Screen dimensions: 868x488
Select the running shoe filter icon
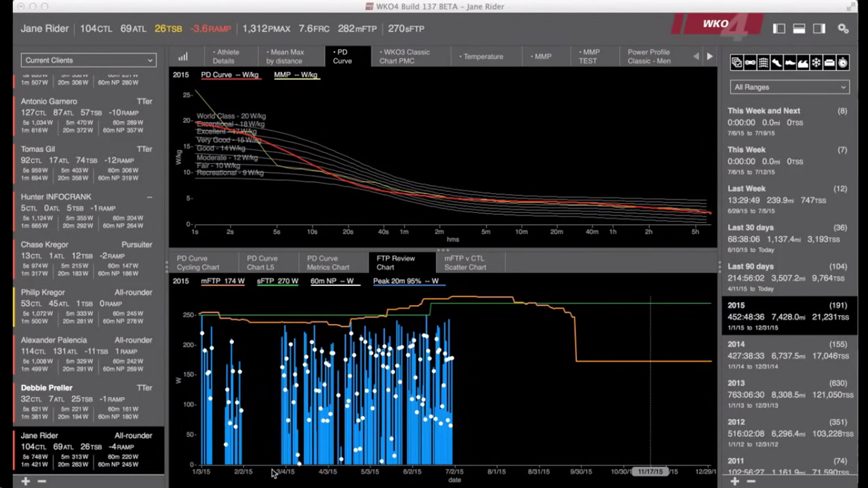point(776,63)
